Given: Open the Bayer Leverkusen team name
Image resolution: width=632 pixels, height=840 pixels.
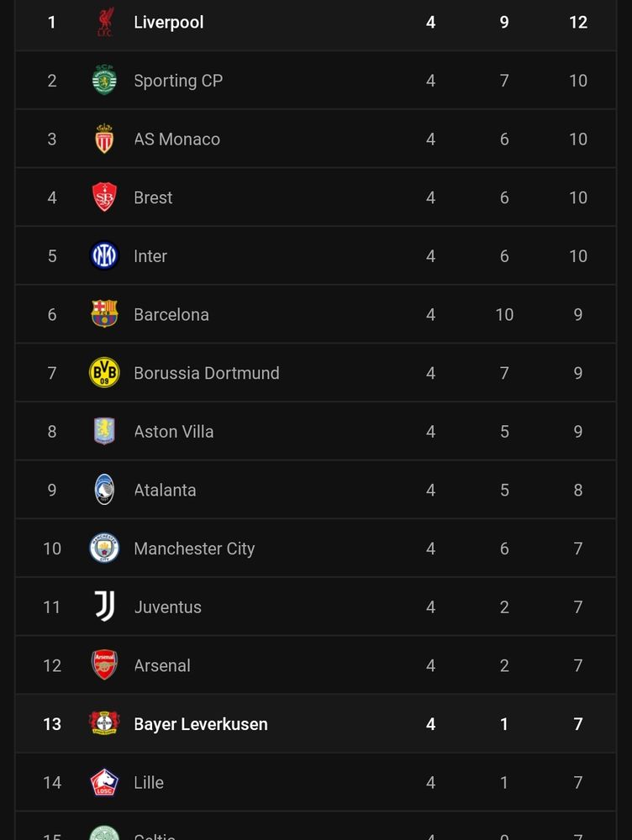Looking at the screenshot, I should 201,724.
